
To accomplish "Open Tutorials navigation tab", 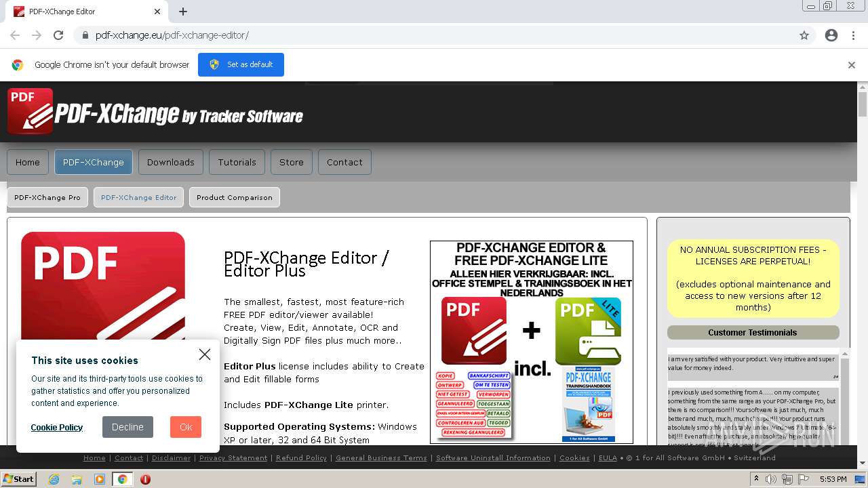I will coord(237,162).
